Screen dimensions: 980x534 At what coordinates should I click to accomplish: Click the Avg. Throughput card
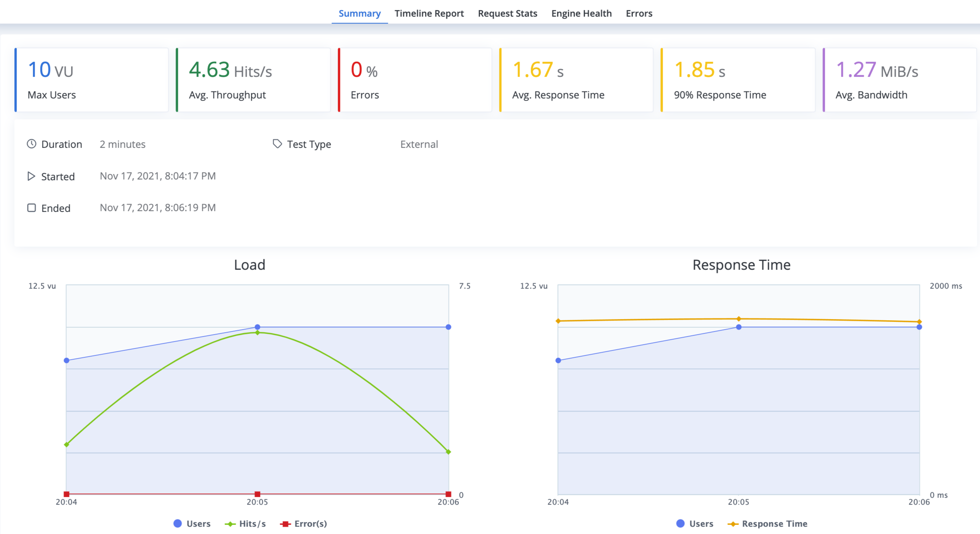(x=253, y=80)
